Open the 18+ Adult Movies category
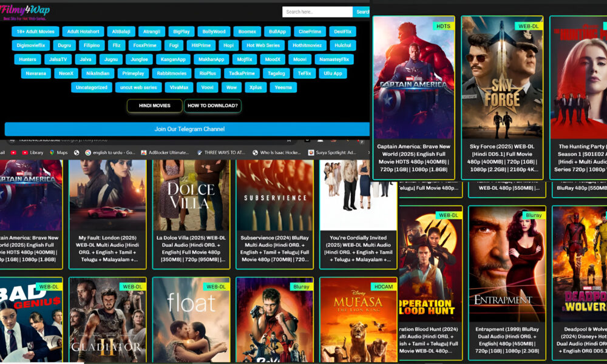The width and height of the screenshot is (607, 364). 35,32
